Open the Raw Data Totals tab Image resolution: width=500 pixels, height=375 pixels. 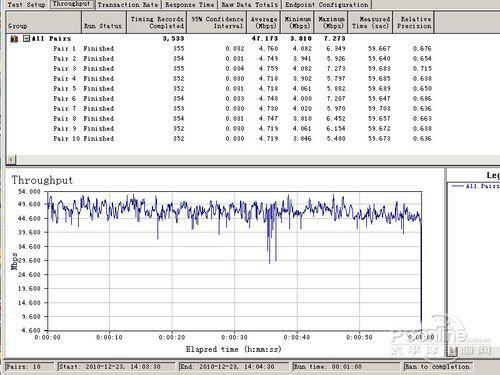(250, 5)
